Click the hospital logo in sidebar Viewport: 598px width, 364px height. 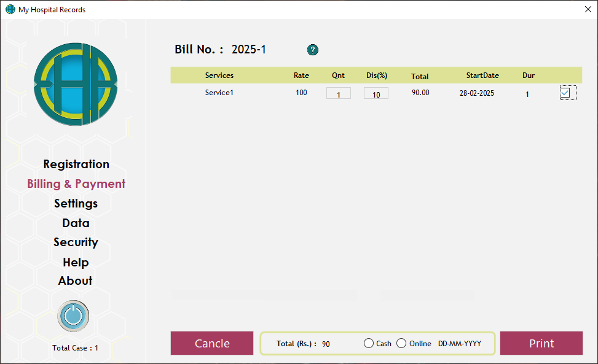point(76,85)
